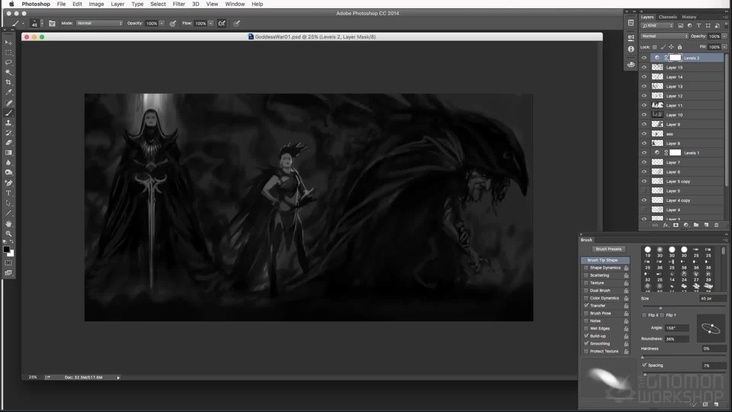
Task: Select the Pen tool
Action: pyautogui.click(x=8, y=183)
